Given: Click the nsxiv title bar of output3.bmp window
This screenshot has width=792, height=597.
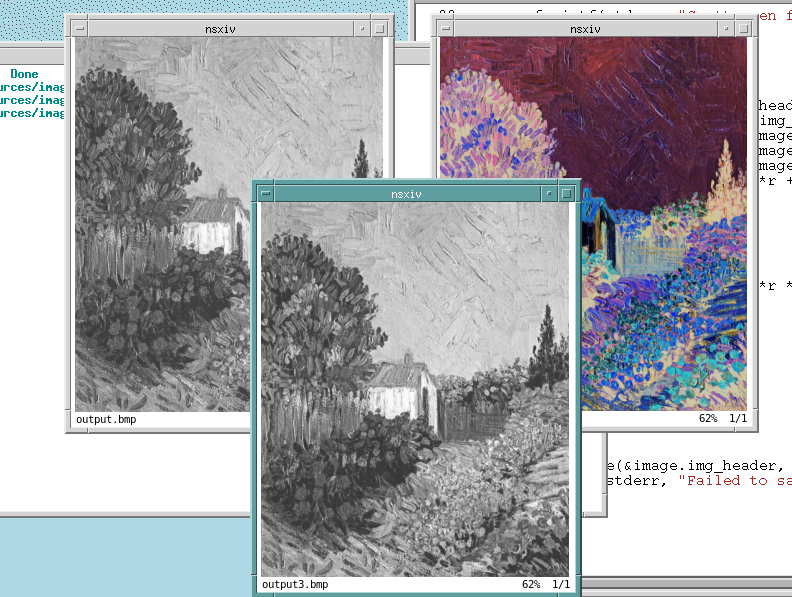Looking at the screenshot, I should tap(407, 194).
